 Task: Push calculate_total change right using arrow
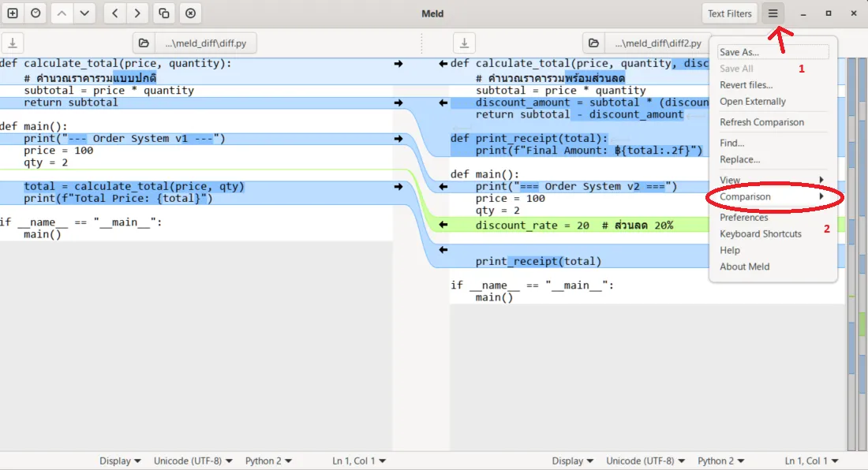398,64
